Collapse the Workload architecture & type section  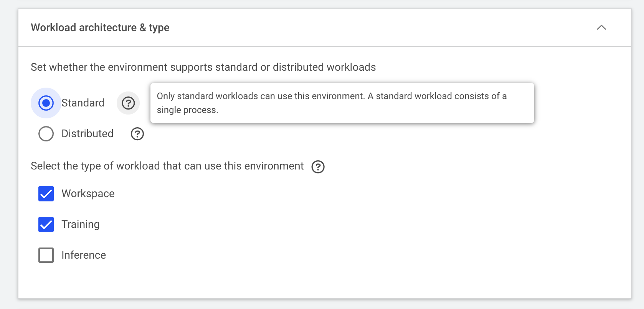tap(601, 28)
